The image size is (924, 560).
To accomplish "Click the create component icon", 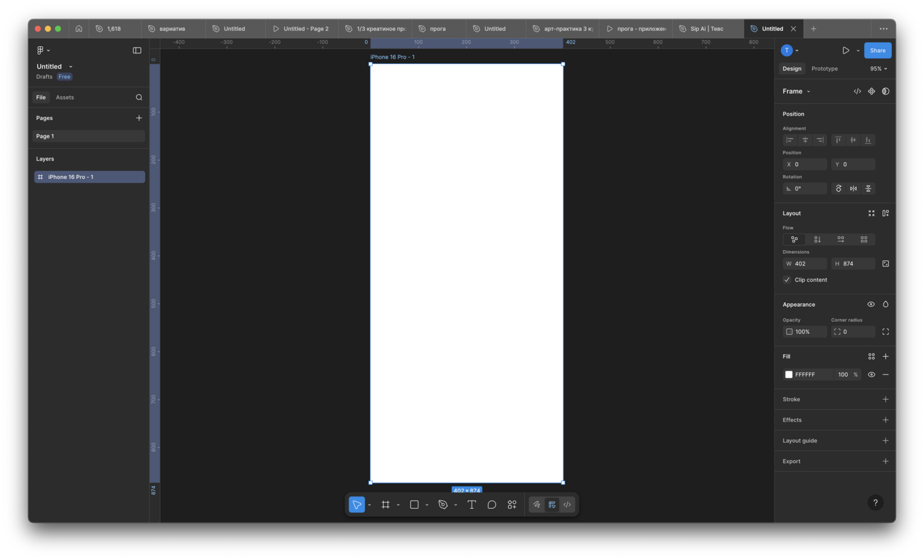I will [x=871, y=92].
